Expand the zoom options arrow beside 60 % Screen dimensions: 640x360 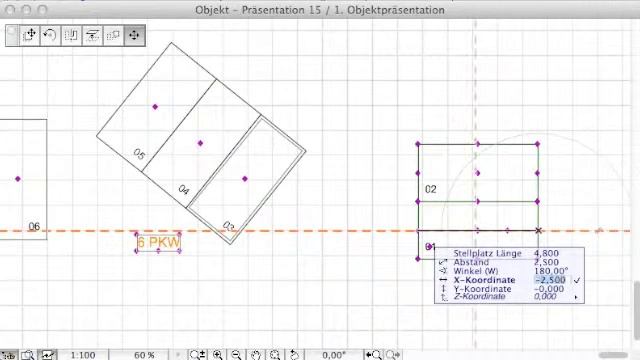click(178, 355)
